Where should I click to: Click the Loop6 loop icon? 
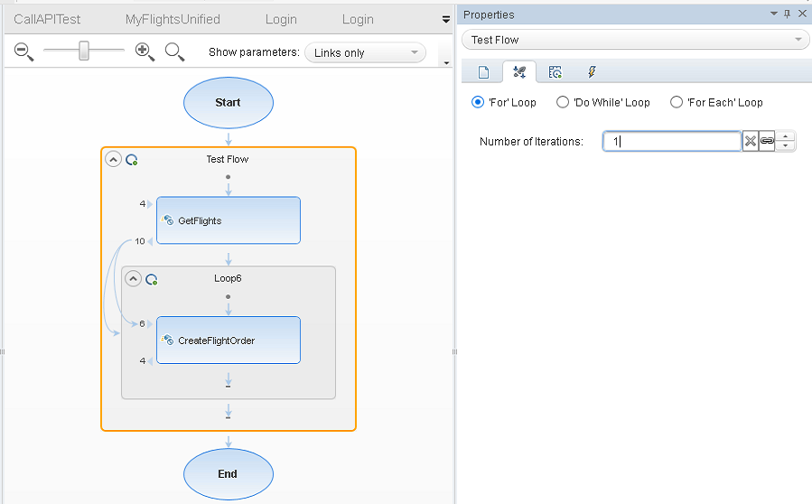click(152, 279)
